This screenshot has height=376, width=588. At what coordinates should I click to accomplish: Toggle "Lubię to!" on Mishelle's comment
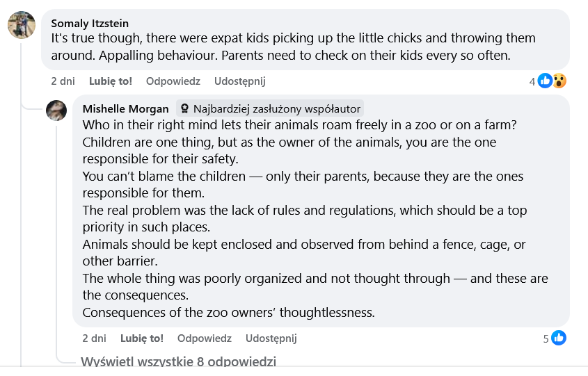pyautogui.click(x=142, y=338)
